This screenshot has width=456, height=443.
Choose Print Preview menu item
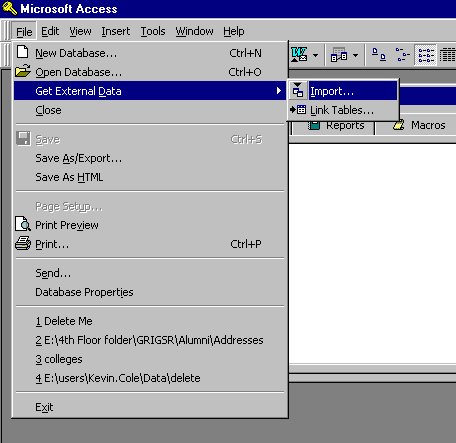point(150,225)
